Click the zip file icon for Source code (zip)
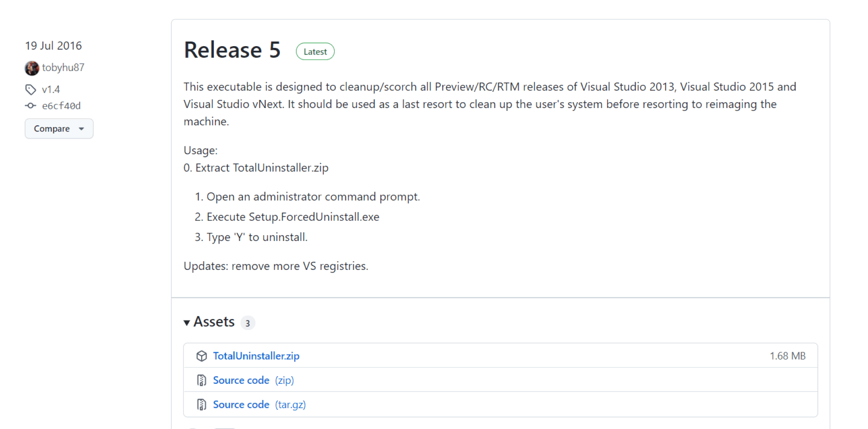Image resolution: width=868 pixels, height=429 pixels. tap(202, 380)
